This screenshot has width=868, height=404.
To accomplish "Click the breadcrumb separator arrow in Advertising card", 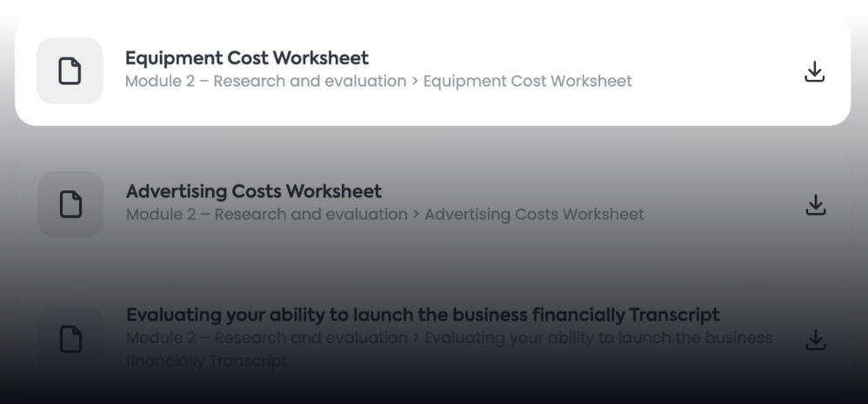I will tap(416, 215).
